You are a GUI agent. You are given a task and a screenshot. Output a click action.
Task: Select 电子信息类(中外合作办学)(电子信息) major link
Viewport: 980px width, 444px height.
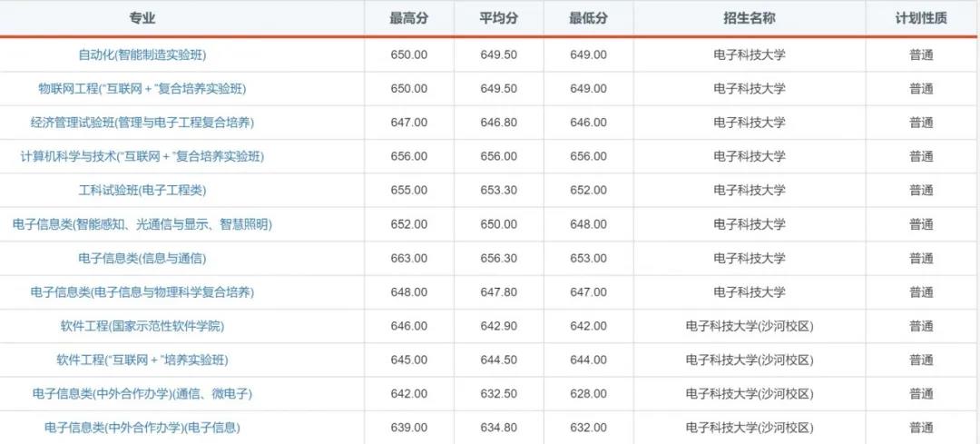tap(142, 427)
